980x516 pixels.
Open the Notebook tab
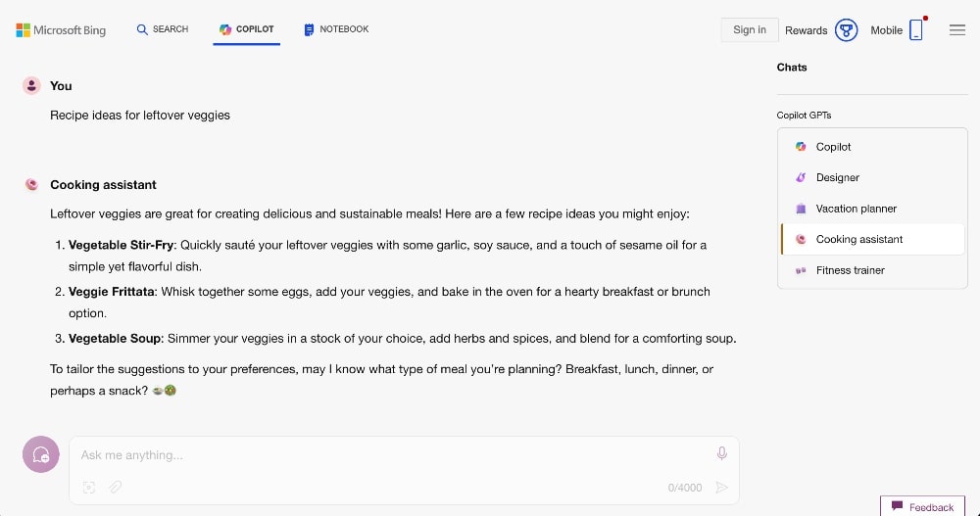click(x=336, y=29)
